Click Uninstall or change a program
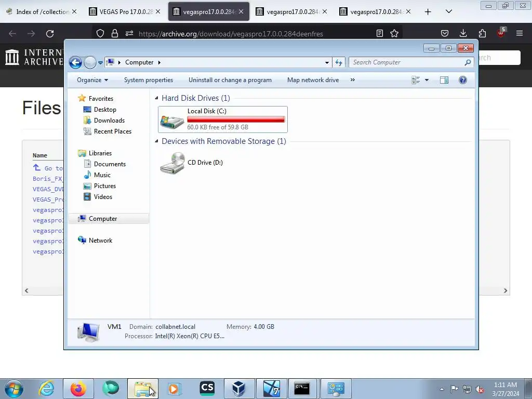Screen dimensions: 532x399 click(230, 80)
